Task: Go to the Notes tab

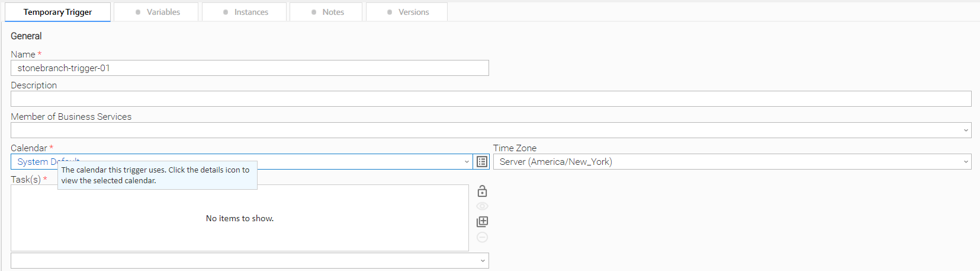Action: click(326, 12)
